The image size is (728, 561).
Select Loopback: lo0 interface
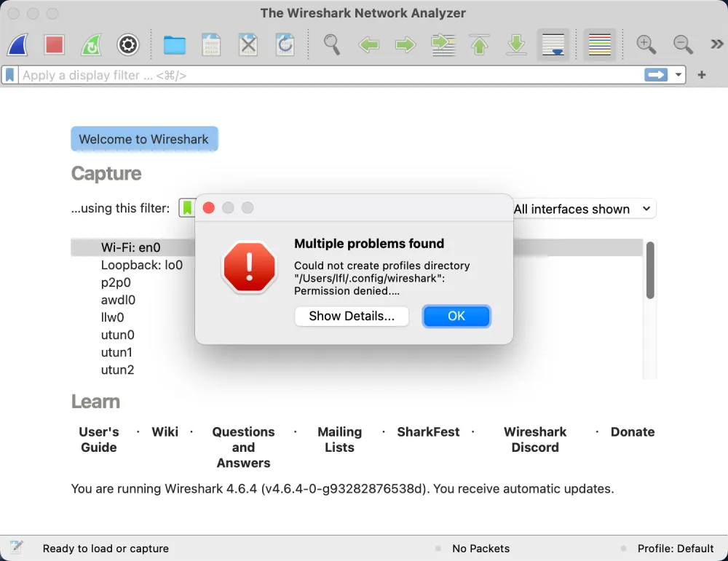142,265
